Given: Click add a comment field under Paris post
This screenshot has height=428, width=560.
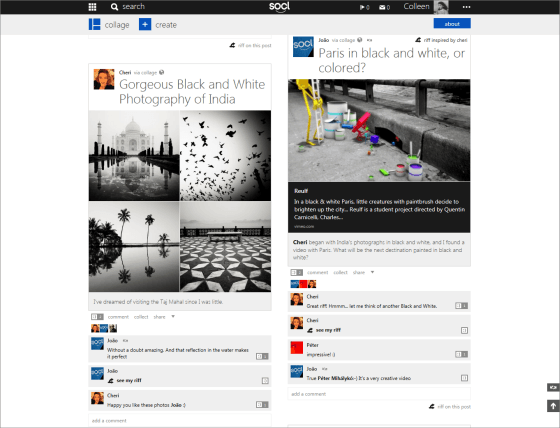Looking at the screenshot, I should tap(379, 394).
